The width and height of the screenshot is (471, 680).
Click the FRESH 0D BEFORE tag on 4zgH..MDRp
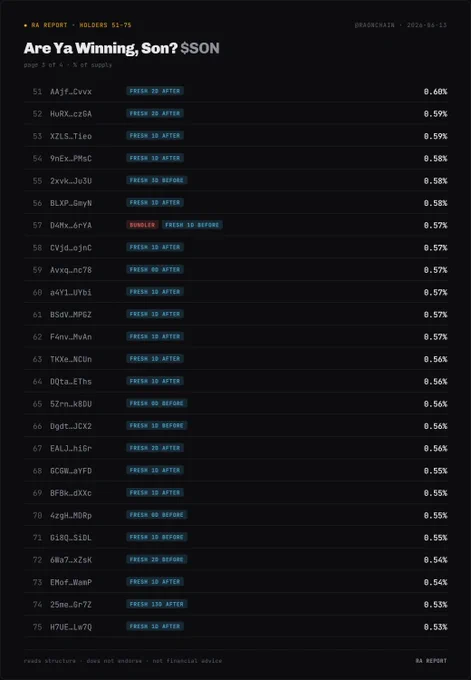pyautogui.click(x=157, y=515)
